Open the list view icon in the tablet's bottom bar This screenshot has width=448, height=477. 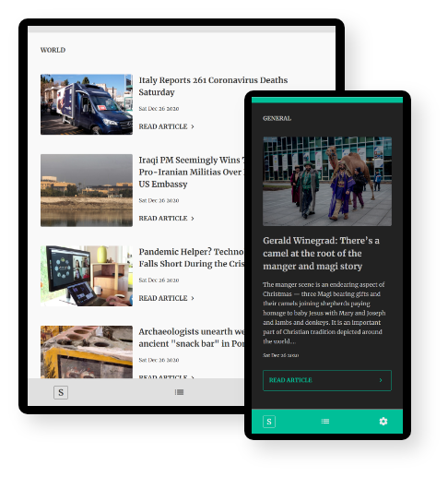[x=179, y=392]
